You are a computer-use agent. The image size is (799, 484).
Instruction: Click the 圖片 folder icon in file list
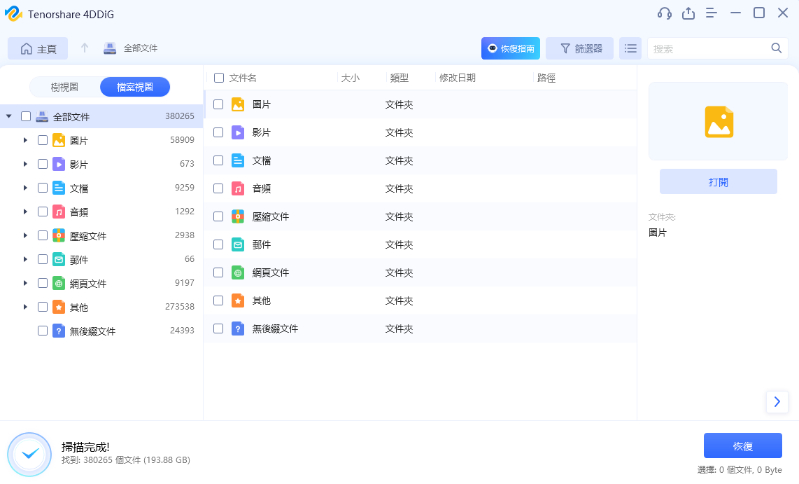coord(238,104)
